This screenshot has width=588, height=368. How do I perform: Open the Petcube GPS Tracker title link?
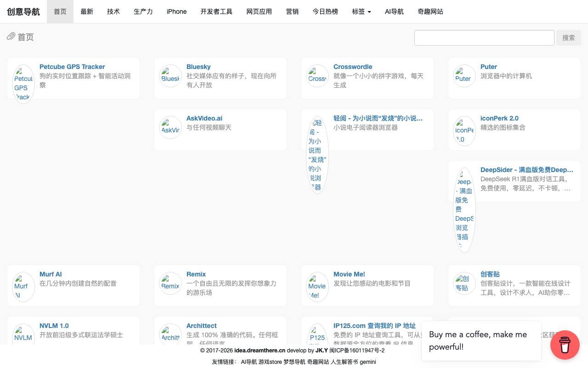(72, 67)
